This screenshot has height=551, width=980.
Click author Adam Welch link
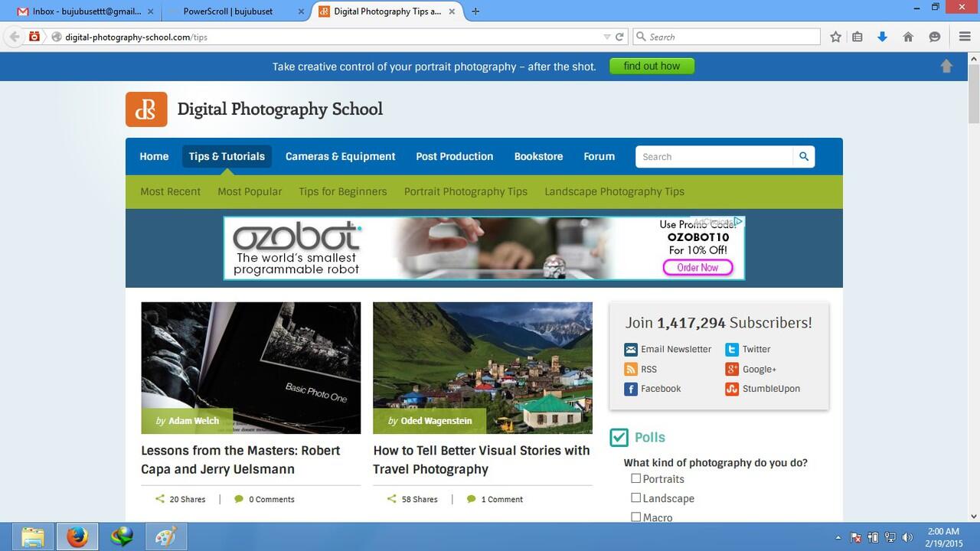pos(194,421)
